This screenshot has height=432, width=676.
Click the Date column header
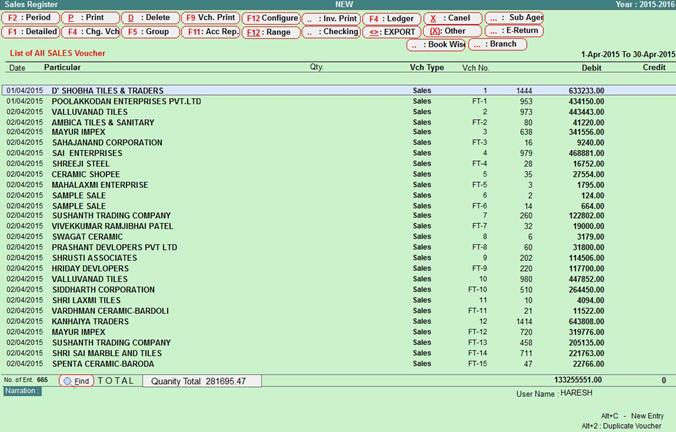pos(17,68)
